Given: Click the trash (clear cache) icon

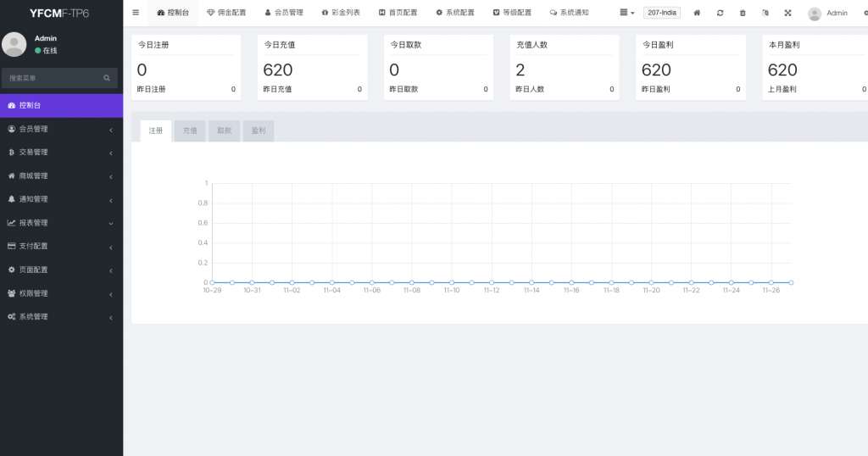Looking at the screenshot, I should click(743, 14).
